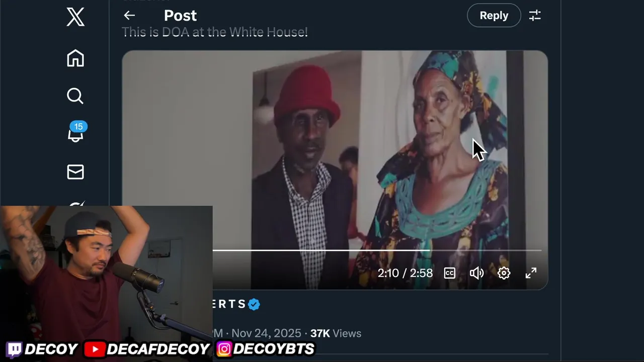
Task: Click the 37K Views count
Action: tap(336, 333)
